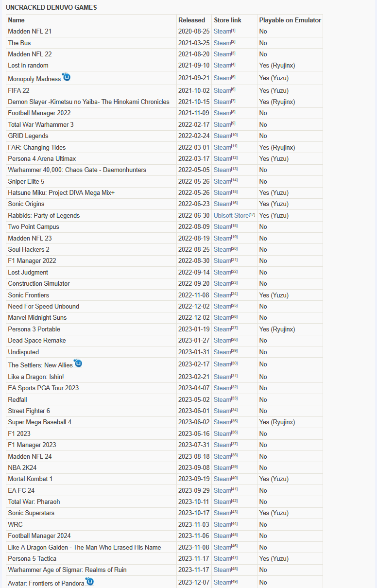Open the Ubisoft Store link for Rabbids
The height and width of the screenshot is (588, 377).
(231, 216)
